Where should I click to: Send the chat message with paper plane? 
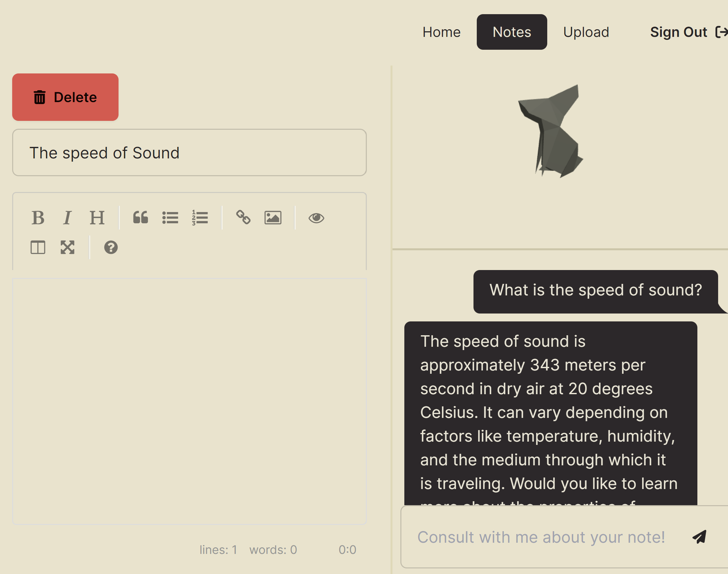699,537
